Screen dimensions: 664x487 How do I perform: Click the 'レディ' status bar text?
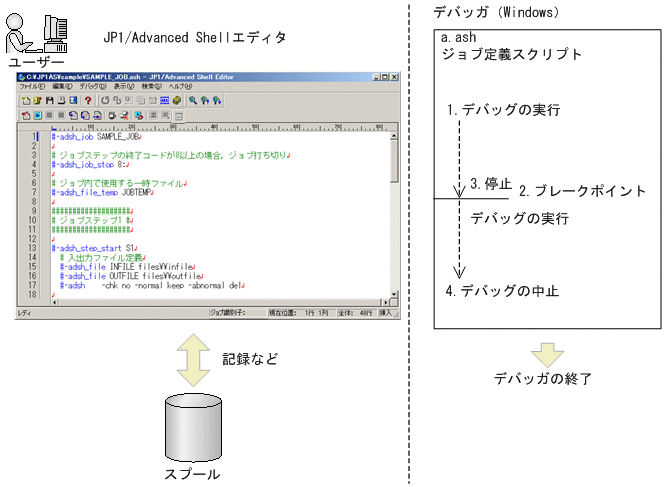click(25, 313)
